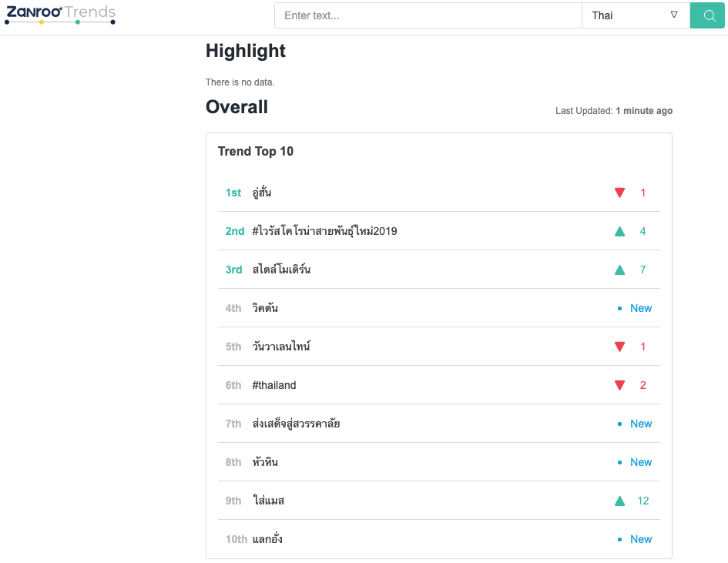Select the 1st ranked trend keyword
This screenshot has height=563, width=728.
(262, 193)
